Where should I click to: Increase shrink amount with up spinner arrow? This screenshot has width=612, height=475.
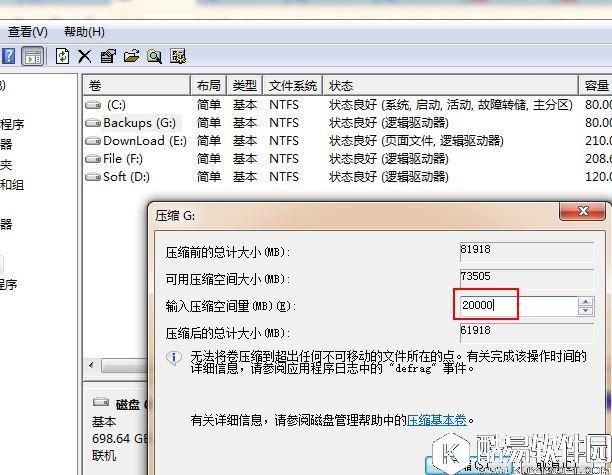click(585, 301)
